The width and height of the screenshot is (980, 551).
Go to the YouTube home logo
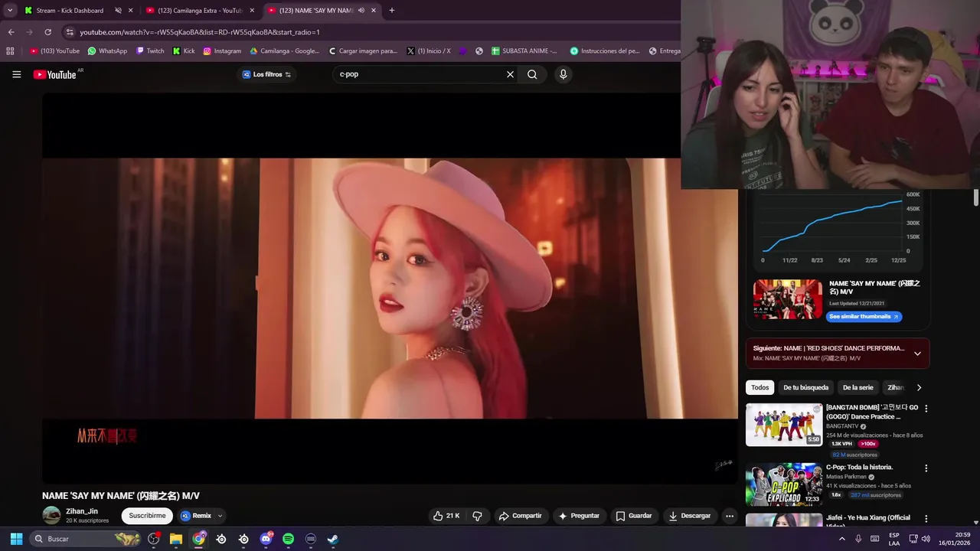(x=54, y=74)
